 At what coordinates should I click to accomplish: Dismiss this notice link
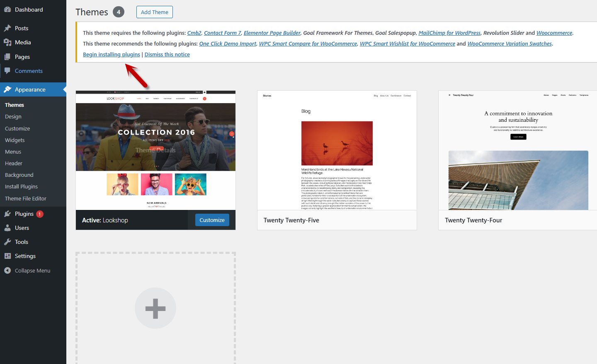pyautogui.click(x=167, y=54)
